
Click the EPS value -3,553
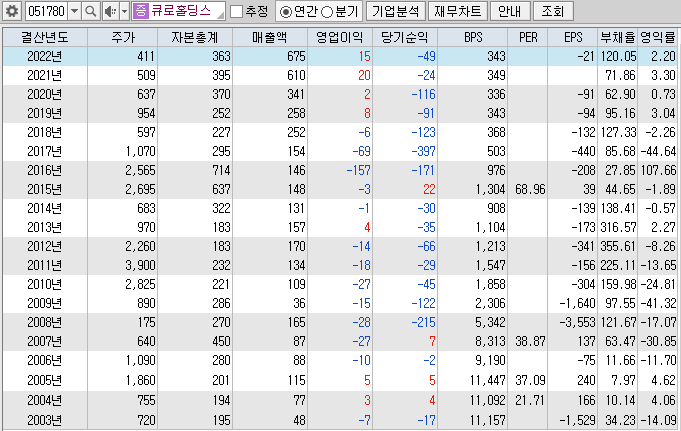pyautogui.click(x=577, y=322)
